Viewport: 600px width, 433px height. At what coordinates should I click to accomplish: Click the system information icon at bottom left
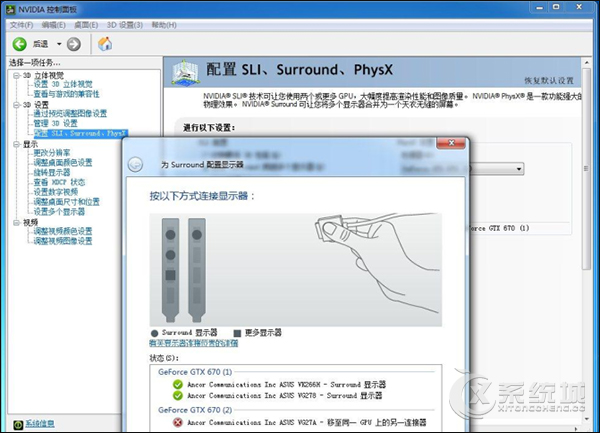[x=18, y=424]
